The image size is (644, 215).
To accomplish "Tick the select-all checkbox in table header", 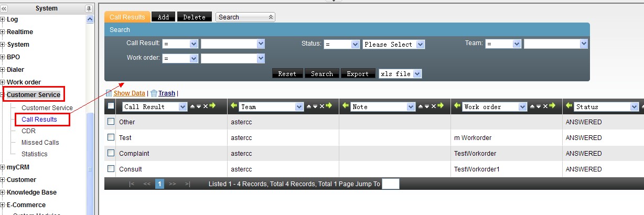I will point(111,106).
